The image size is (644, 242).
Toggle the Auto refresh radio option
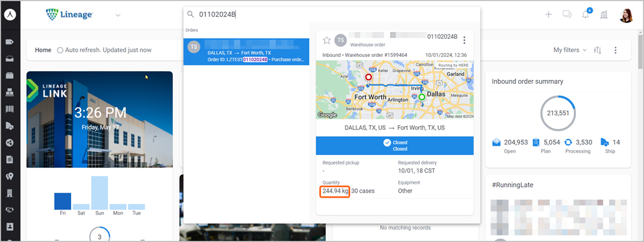60,50
